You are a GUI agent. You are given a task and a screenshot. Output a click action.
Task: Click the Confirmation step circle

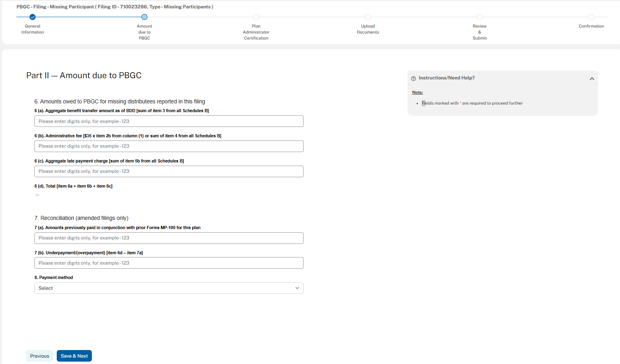pyautogui.click(x=591, y=17)
